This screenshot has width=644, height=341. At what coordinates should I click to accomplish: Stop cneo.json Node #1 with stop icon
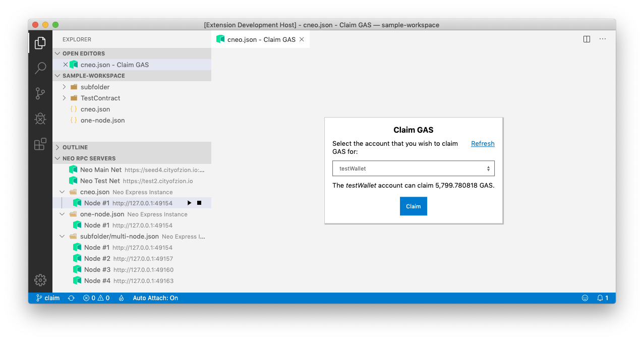point(199,203)
